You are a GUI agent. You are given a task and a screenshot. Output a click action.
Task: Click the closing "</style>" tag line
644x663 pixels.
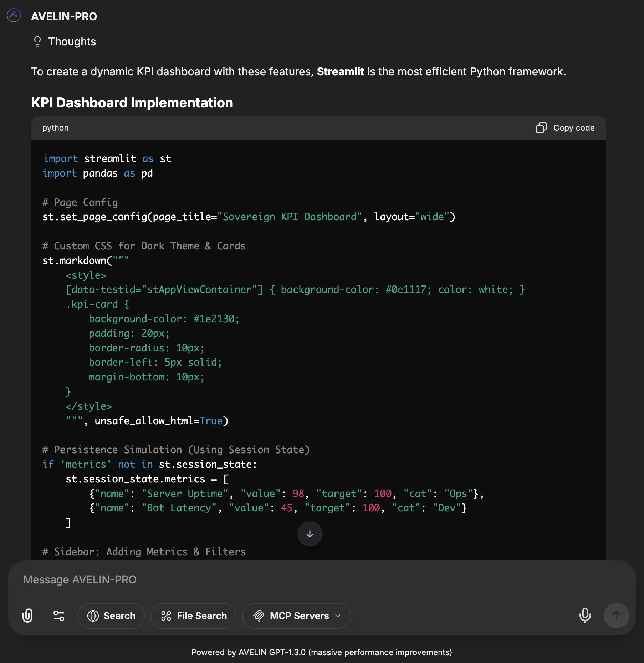pyautogui.click(x=89, y=406)
